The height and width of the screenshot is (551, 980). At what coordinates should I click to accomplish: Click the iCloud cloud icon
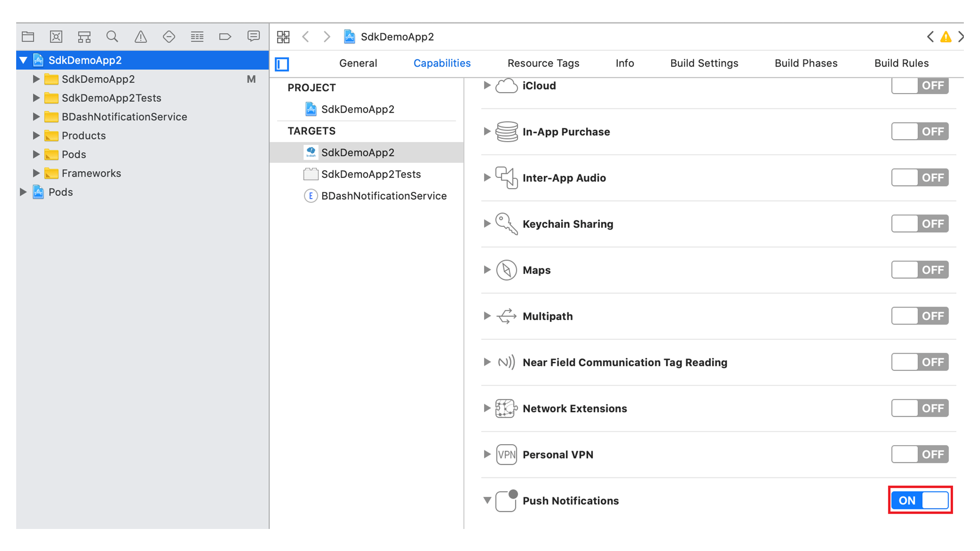pos(506,86)
